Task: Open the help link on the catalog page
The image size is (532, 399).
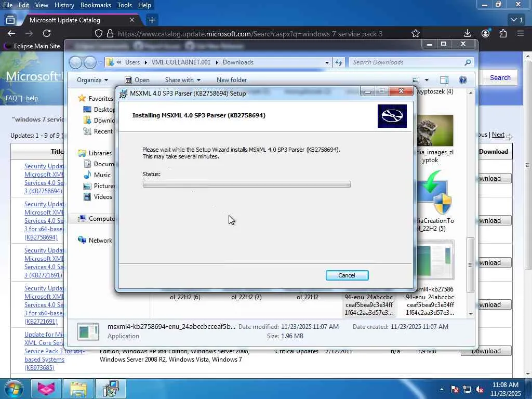Action: (x=32, y=98)
